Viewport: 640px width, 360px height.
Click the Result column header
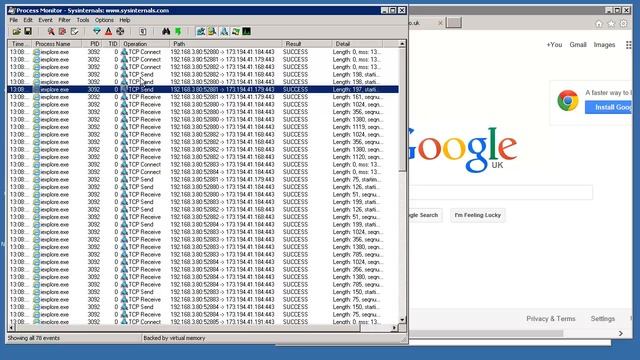[x=306, y=44]
